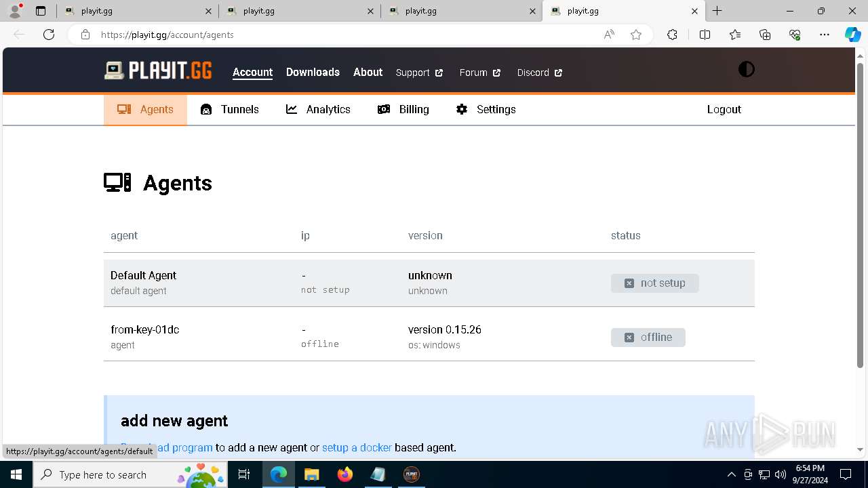Click the setup a docker link
The image size is (868, 488).
point(357,447)
